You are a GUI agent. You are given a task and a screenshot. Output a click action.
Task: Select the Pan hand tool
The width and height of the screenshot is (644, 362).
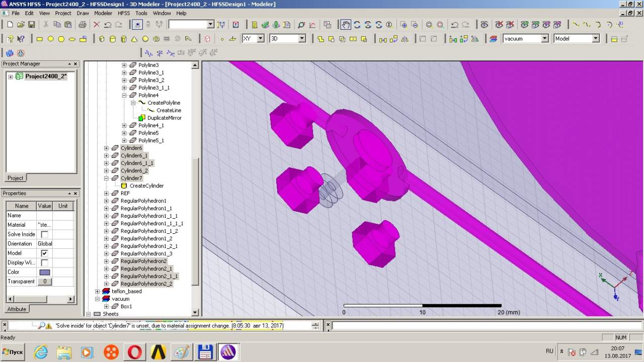(x=346, y=25)
